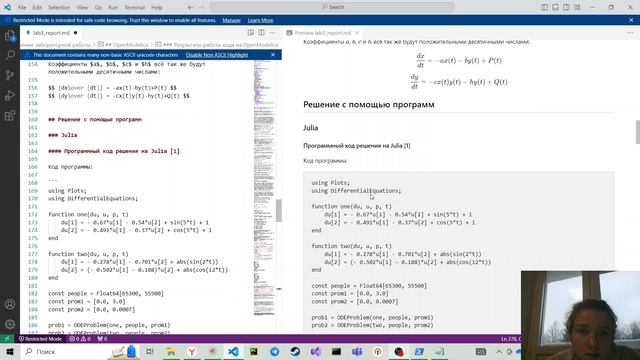The image size is (640, 360).
Task: Click the Windows taskbar search box
Action: tap(63, 351)
